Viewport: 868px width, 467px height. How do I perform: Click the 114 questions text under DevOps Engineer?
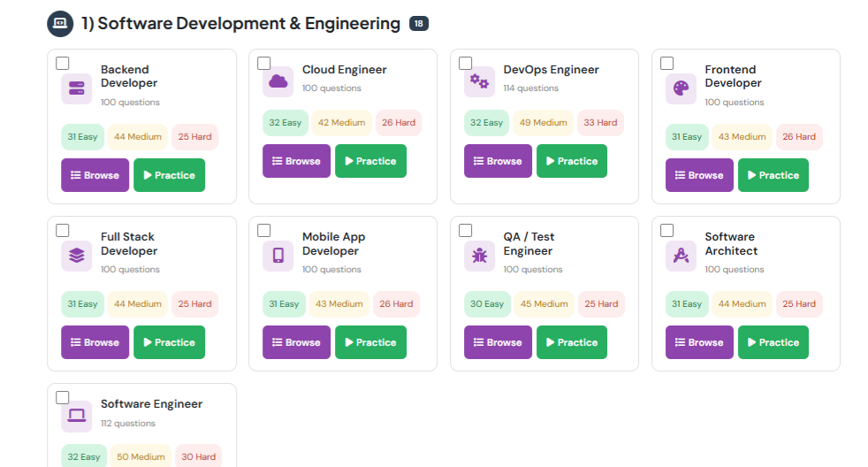pyautogui.click(x=531, y=88)
